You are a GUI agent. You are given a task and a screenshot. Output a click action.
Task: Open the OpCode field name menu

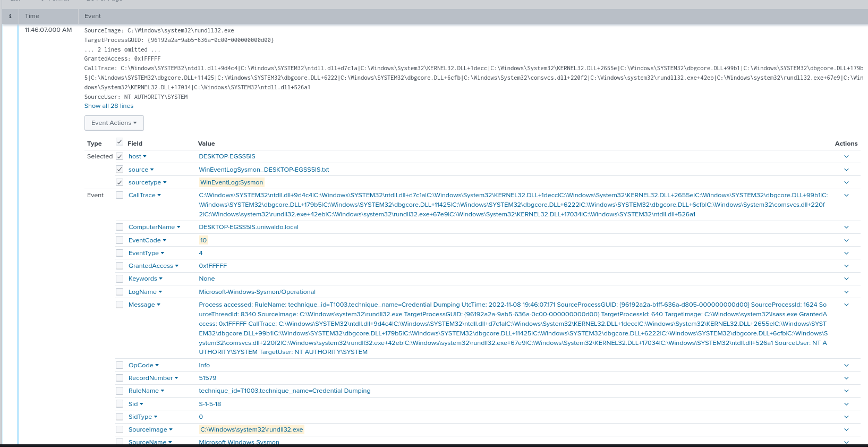coord(144,365)
